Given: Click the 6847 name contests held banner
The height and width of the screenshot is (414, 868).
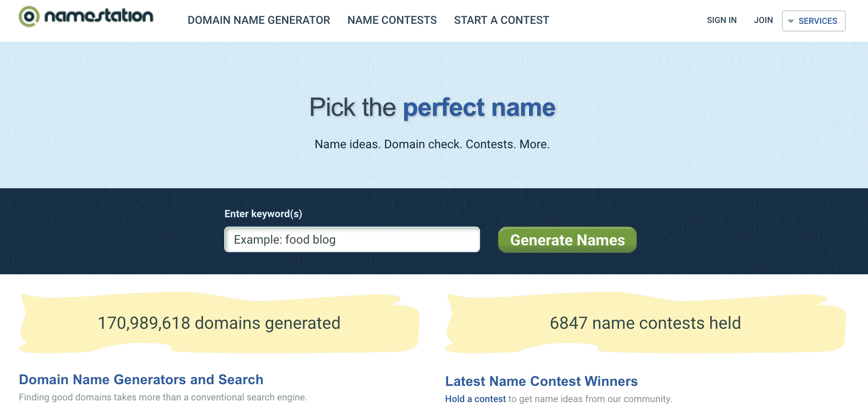Looking at the screenshot, I should (645, 323).
